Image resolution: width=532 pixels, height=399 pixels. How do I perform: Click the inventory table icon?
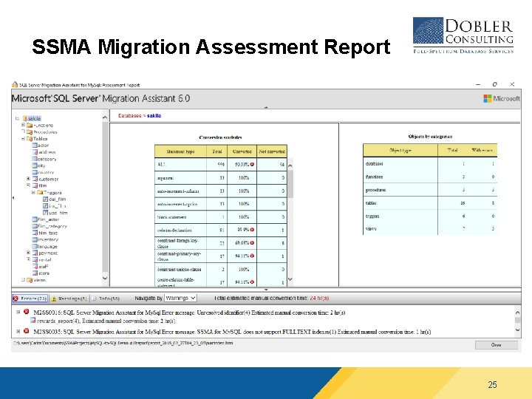pyautogui.click(x=35, y=239)
